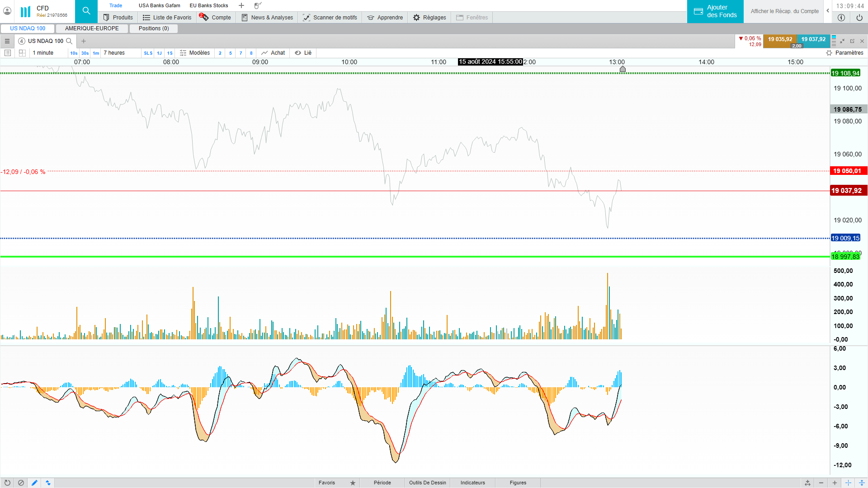
Task: Click Afficher le Récap. du Compte
Action: coord(784,11)
